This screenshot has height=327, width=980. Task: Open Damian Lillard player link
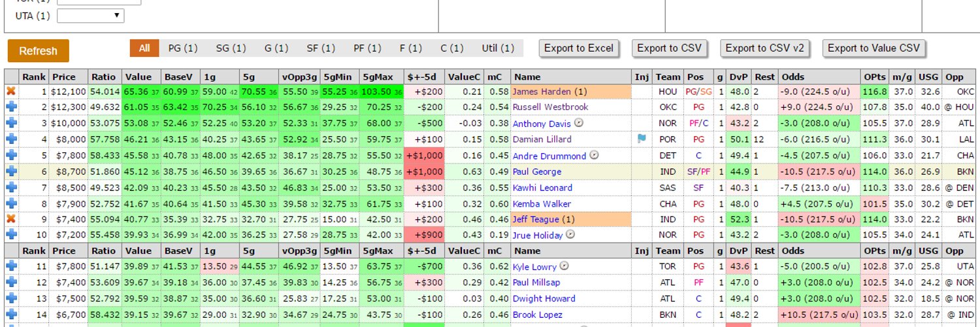(542, 139)
